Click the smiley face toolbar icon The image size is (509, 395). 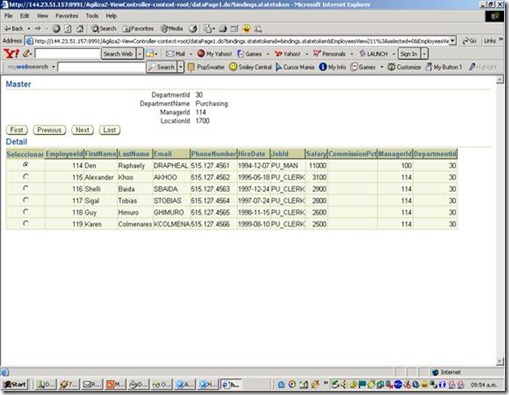(x=246, y=29)
